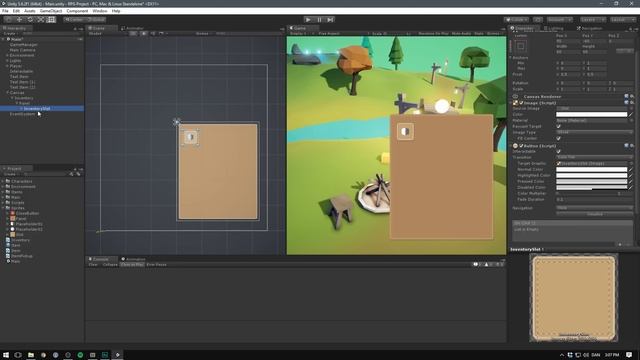The height and width of the screenshot is (360, 640).
Task: Open the Pressed Color swatch
Action: (591, 181)
